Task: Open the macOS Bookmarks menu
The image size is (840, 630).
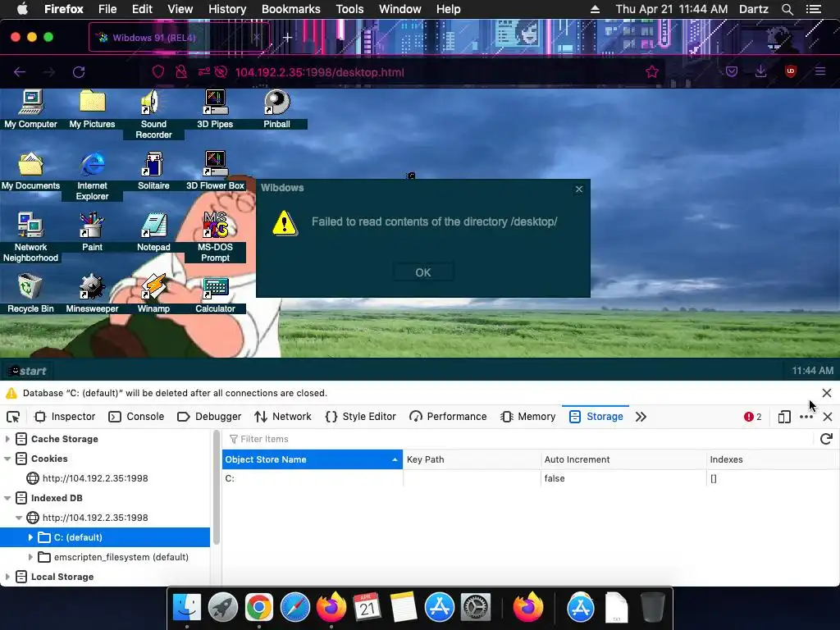Action: pos(290,9)
